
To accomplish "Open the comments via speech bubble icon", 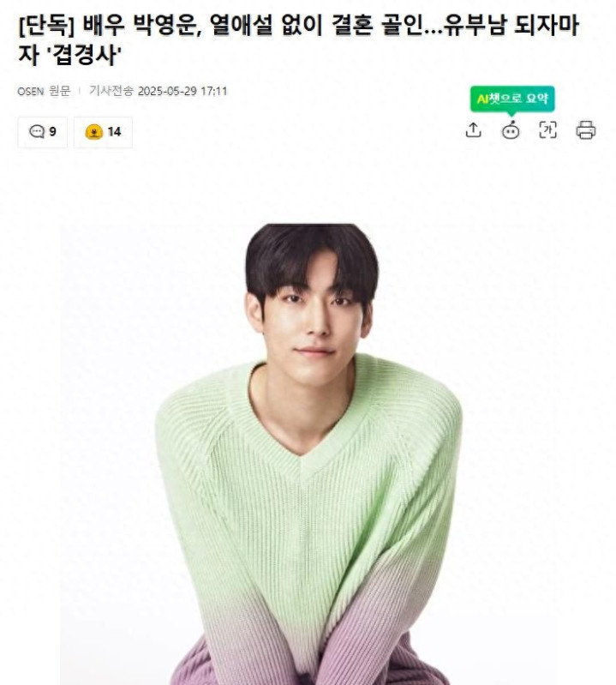I will pyautogui.click(x=37, y=131).
